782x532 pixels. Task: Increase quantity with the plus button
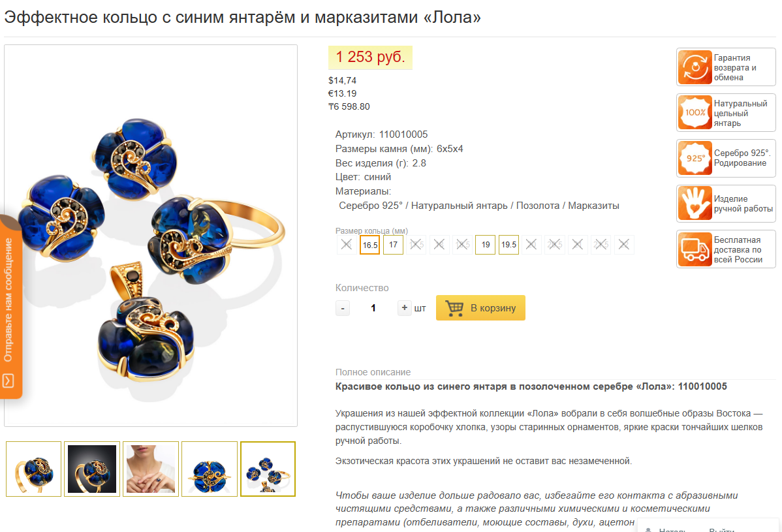[x=405, y=307]
